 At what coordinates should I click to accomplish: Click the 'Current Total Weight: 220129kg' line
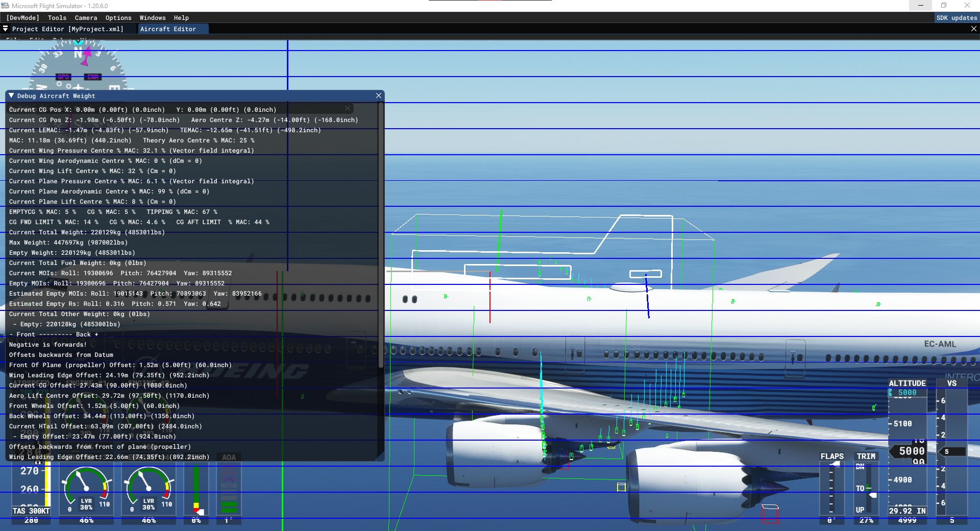pyautogui.click(x=87, y=232)
